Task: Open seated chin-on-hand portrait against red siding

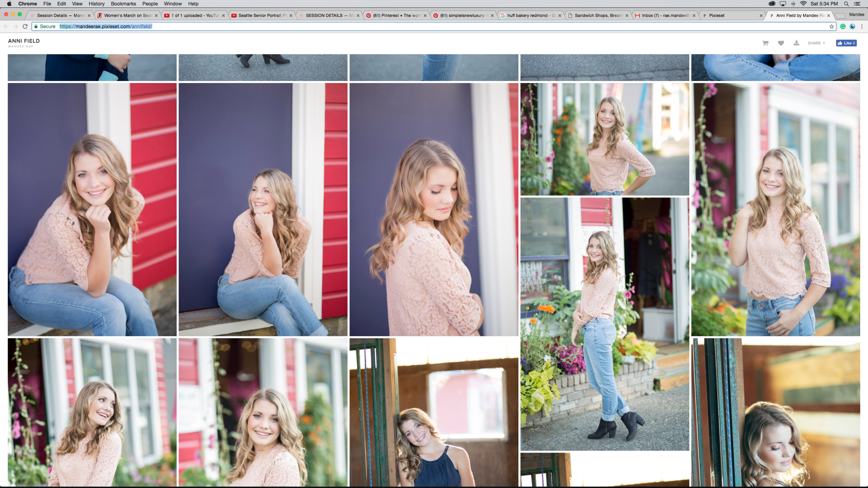Action: [x=92, y=209]
